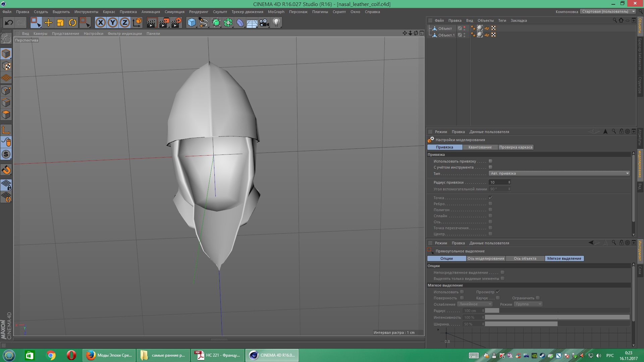
Task: Open green generators cube icon
Action: 216,23
